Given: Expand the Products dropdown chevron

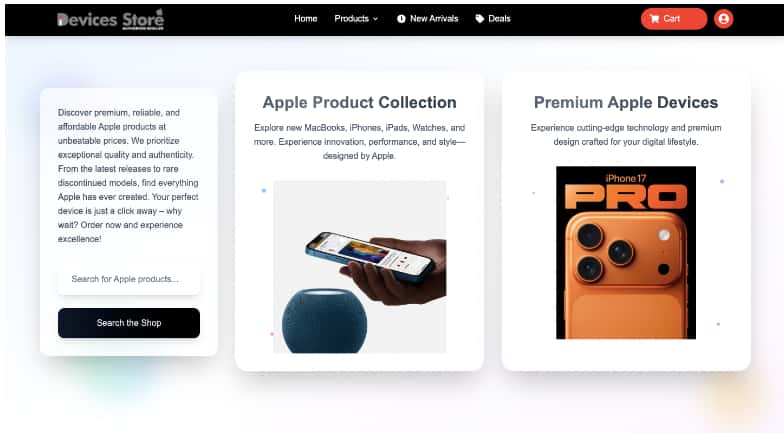Looking at the screenshot, I should pyautogui.click(x=376, y=19).
